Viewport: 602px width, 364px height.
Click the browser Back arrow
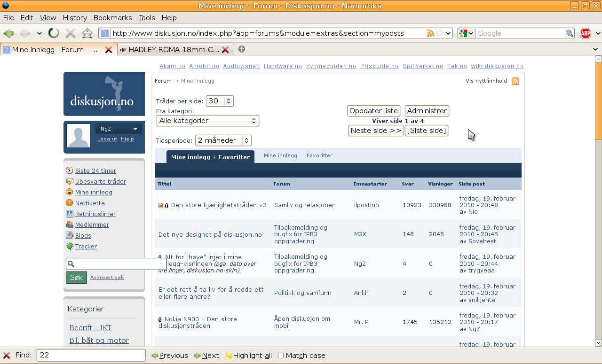pos(8,33)
